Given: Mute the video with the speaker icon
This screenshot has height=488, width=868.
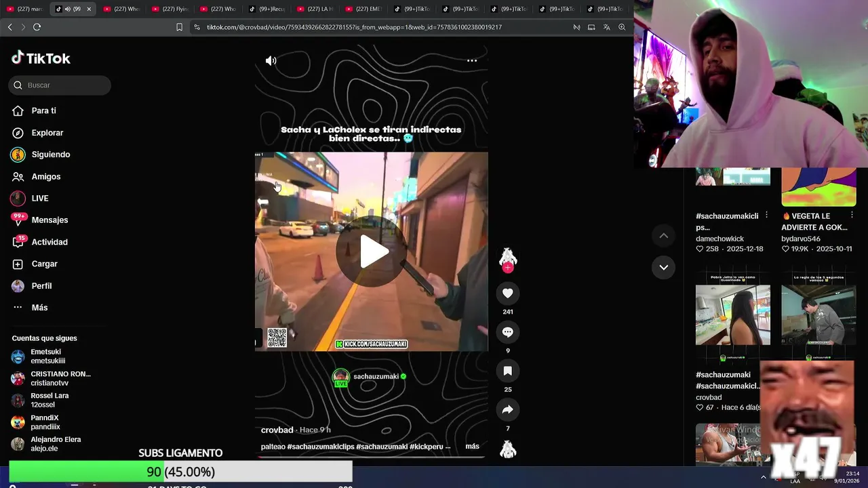Looking at the screenshot, I should pyautogui.click(x=271, y=60).
